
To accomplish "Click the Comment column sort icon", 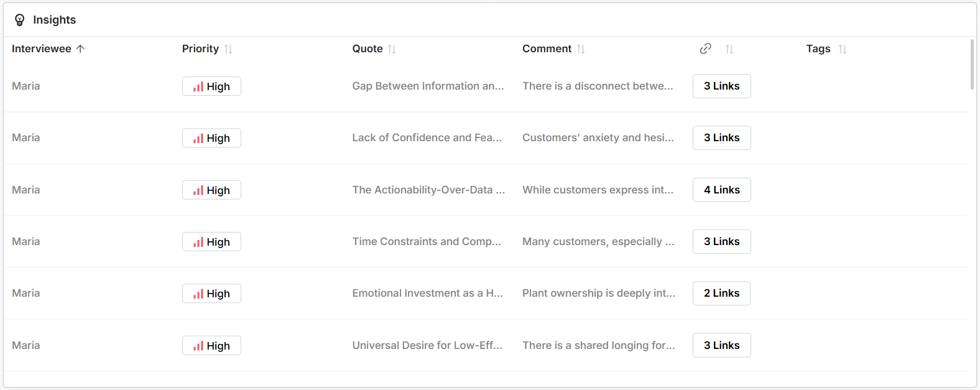I will click(581, 49).
